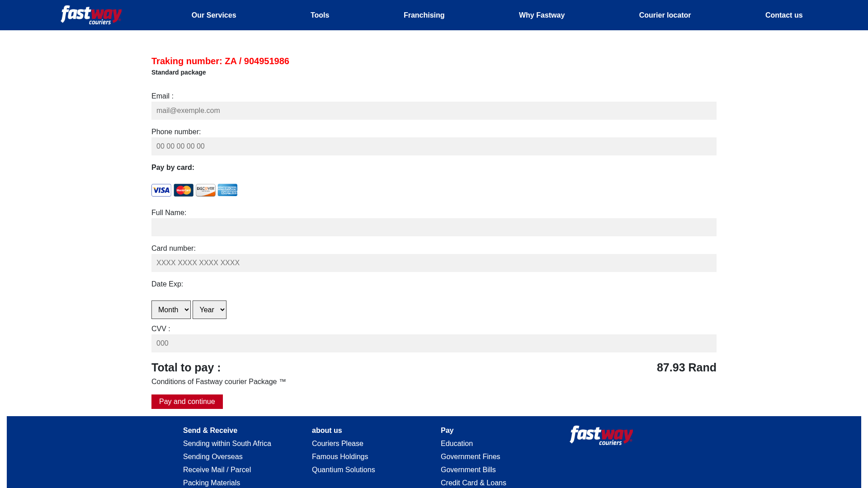Click the Fastway Couriers logo in header
This screenshot has width=868, height=488.
point(91,15)
